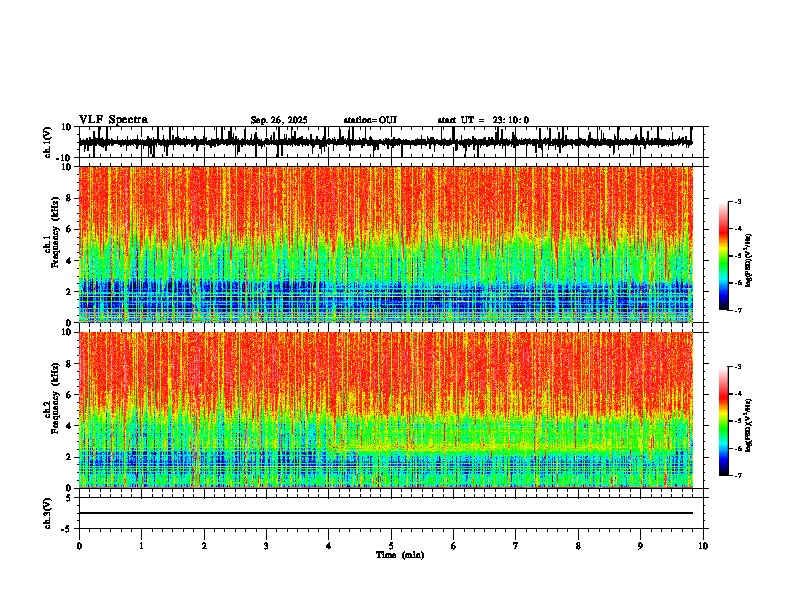Click the ch.2 spectrogram color scale bar

[724, 421]
